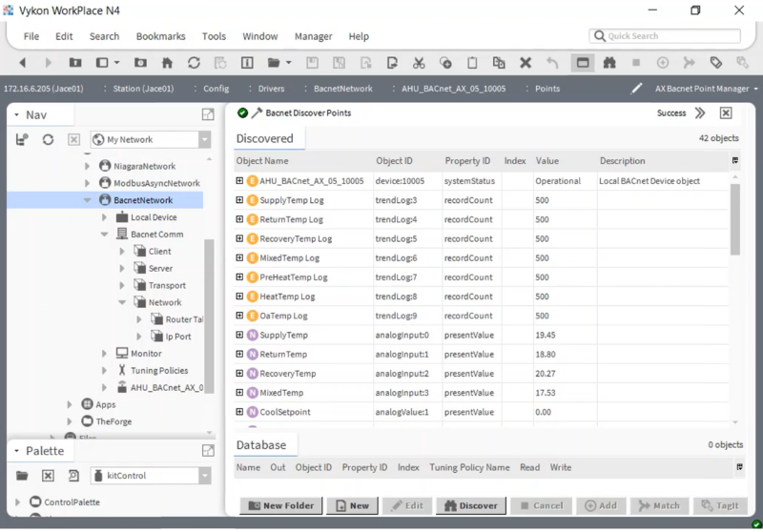This screenshot has height=532, width=763.
Task: Click Open Palette folder icon
Action: pyautogui.click(x=22, y=476)
